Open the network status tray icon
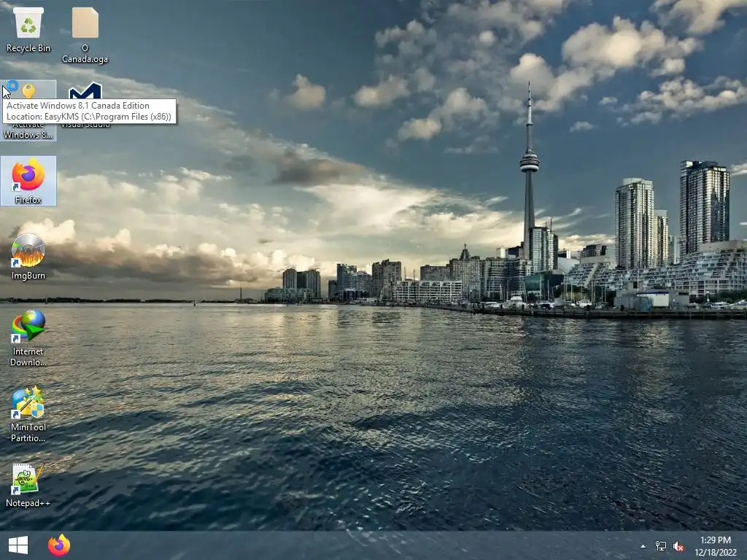This screenshot has height=560, width=747. (661, 546)
